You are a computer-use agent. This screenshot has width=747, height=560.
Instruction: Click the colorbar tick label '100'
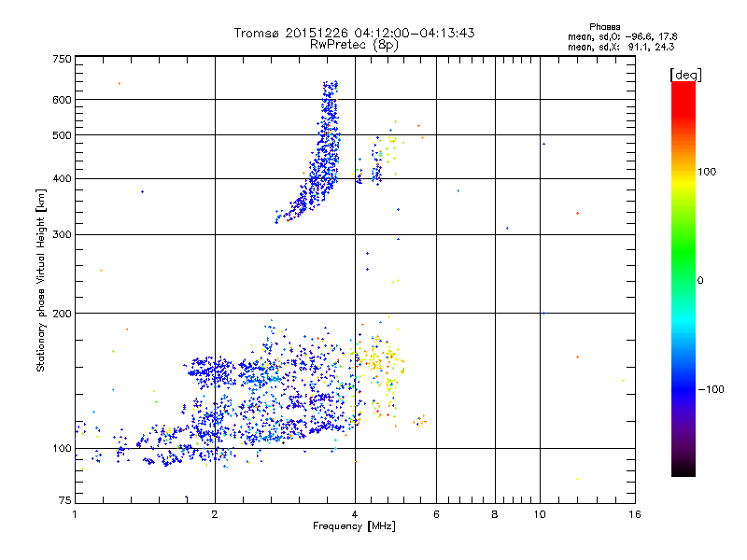pos(707,172)
